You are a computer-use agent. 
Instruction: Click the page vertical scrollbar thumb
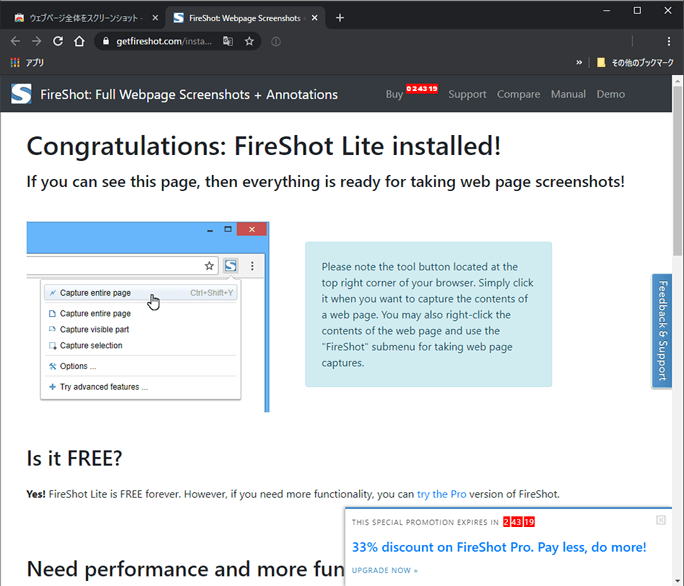tap(677, 170)
